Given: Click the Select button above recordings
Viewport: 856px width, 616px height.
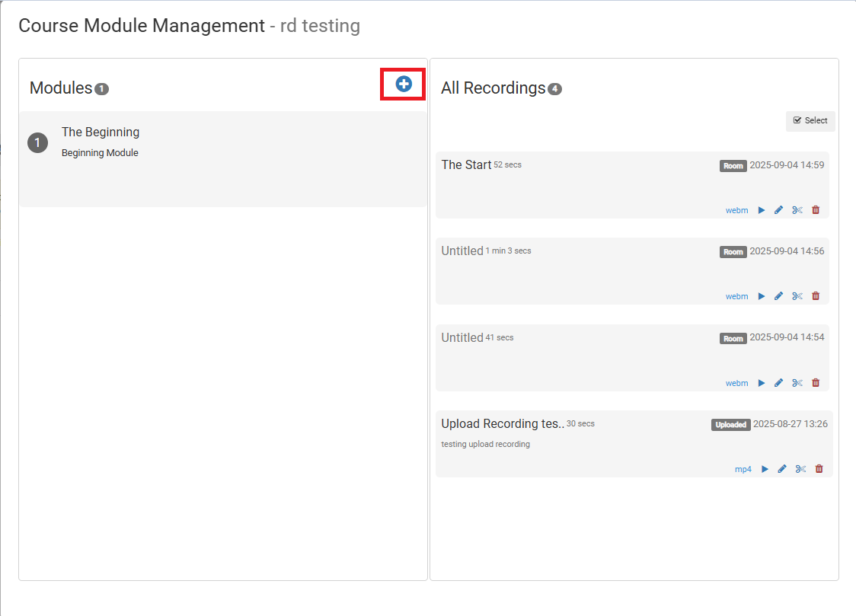Looking at the screenshot, I should [810, 120].
